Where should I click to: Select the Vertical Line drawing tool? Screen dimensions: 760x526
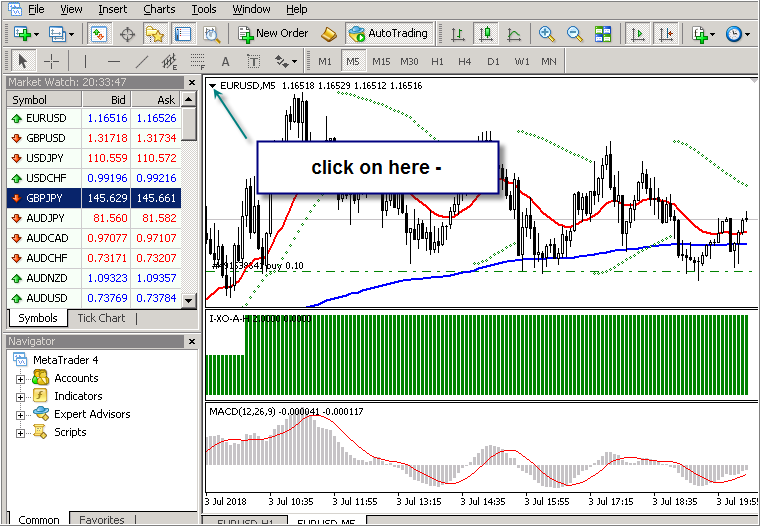click(x=85, y=61)
